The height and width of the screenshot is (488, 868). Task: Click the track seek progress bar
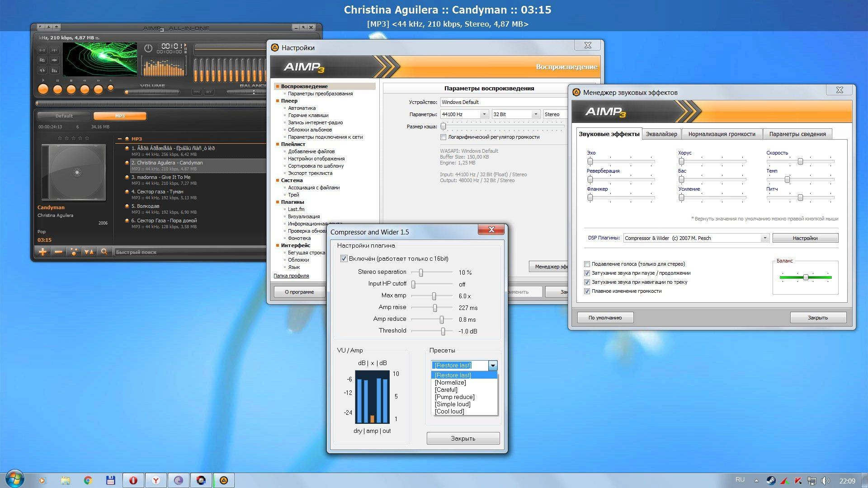pyautogui.click(x=151, y=103)
